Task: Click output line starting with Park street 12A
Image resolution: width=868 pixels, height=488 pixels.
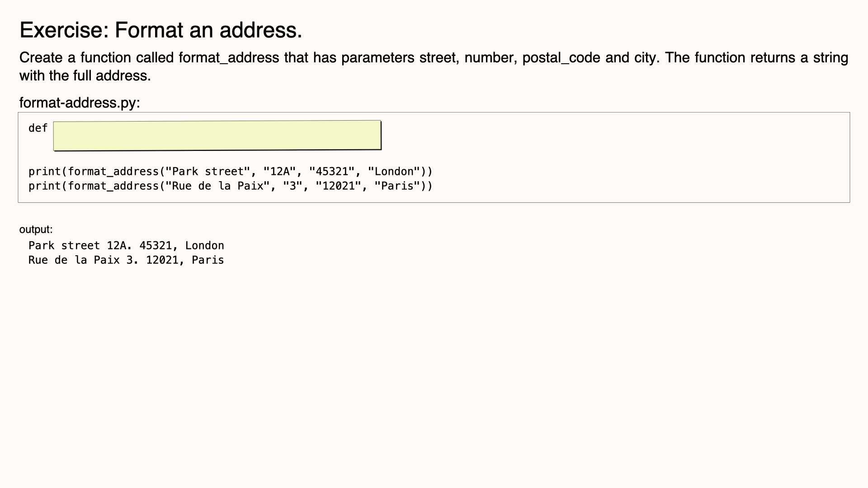Action: pos(126,246)
